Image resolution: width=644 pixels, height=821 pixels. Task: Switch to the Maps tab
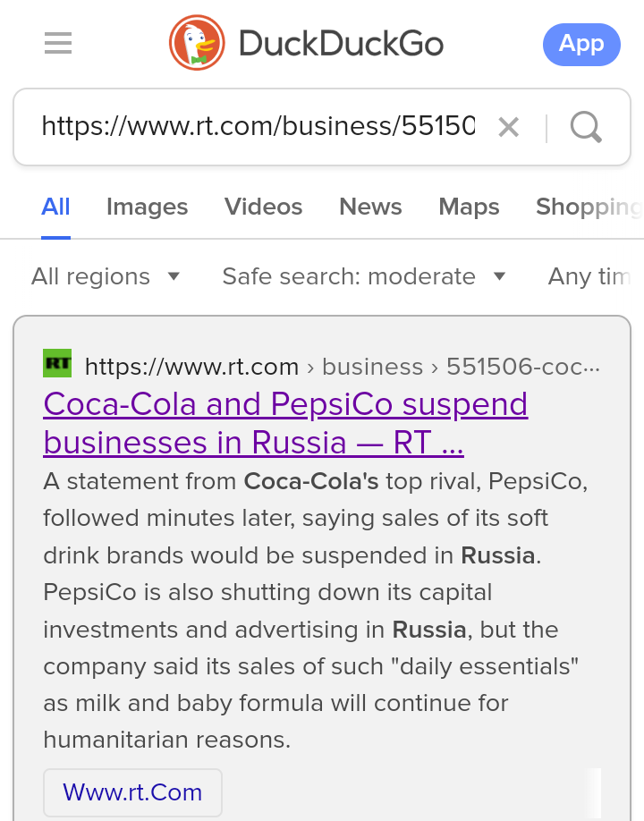click(469, 207)
